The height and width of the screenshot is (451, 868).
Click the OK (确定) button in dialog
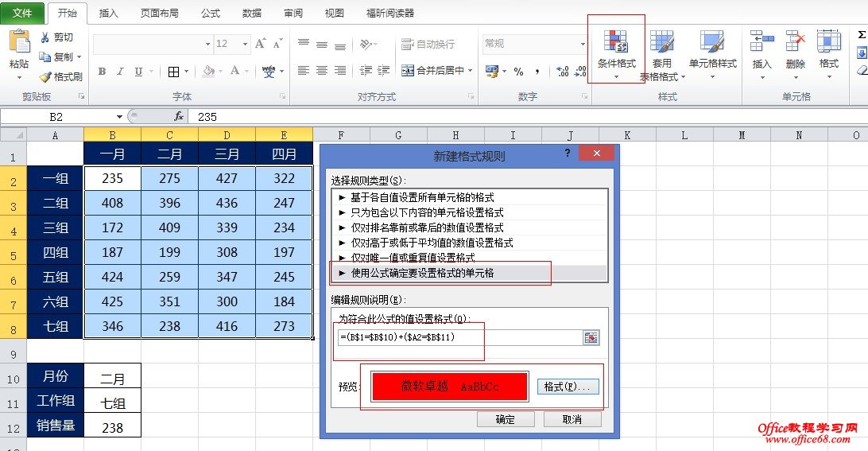pyautogui.click(x=506, y=419)
